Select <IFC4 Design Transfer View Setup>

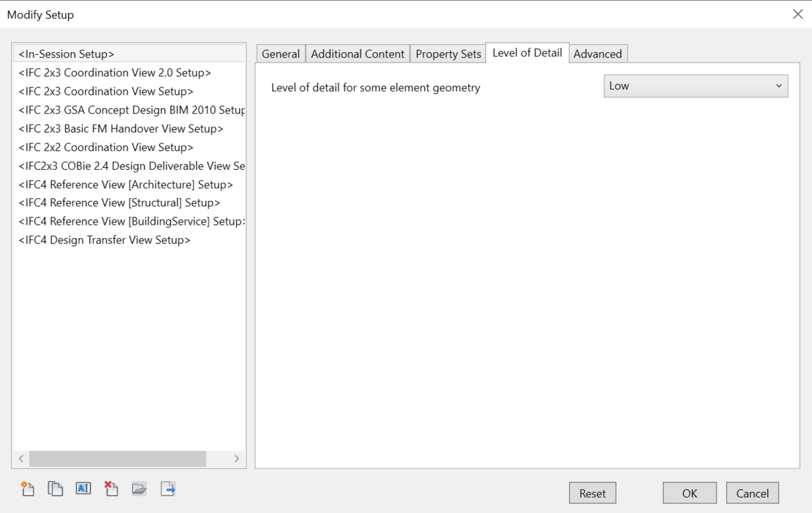tap(129, 240)
